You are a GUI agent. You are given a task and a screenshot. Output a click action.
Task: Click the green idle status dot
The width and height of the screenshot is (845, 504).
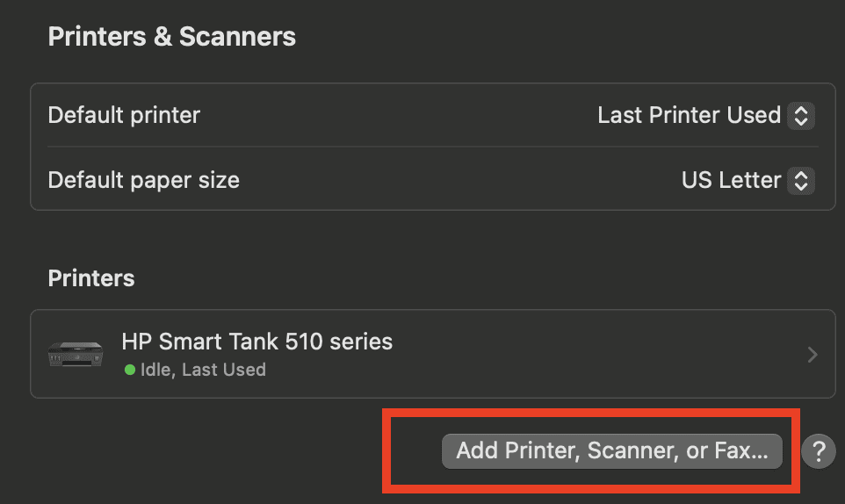129,370
